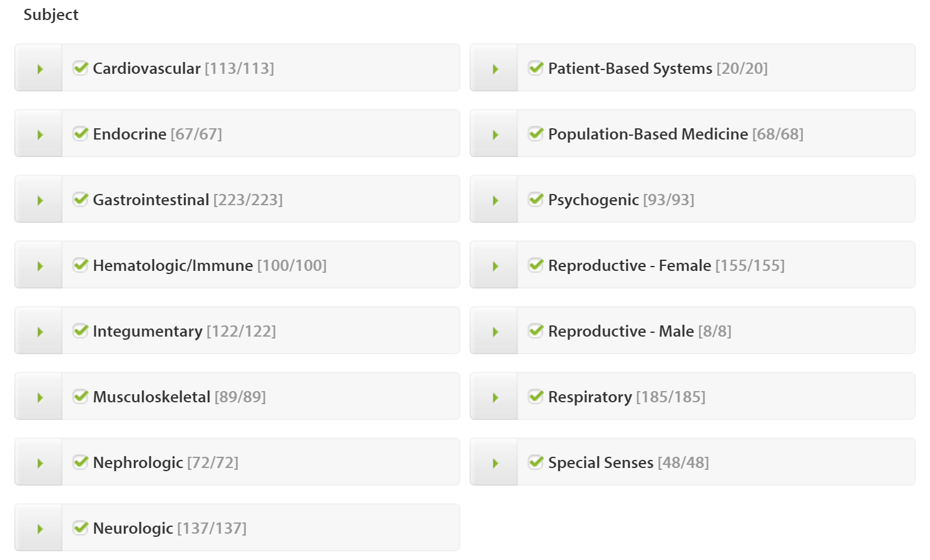Toggle selection of Integumentary subject
Image resolution: width=930 pixels, height=560 pixels.
pyautogui.click(x=81, y=330)
